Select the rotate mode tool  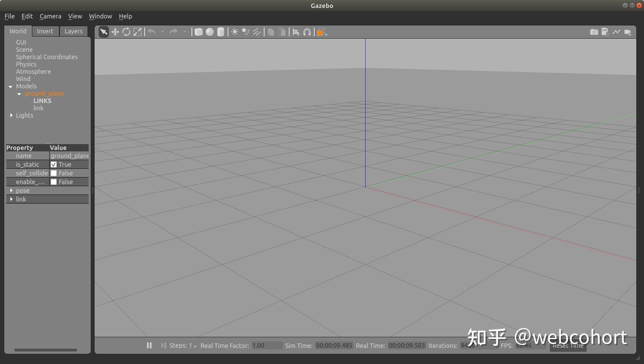(126, 32)
